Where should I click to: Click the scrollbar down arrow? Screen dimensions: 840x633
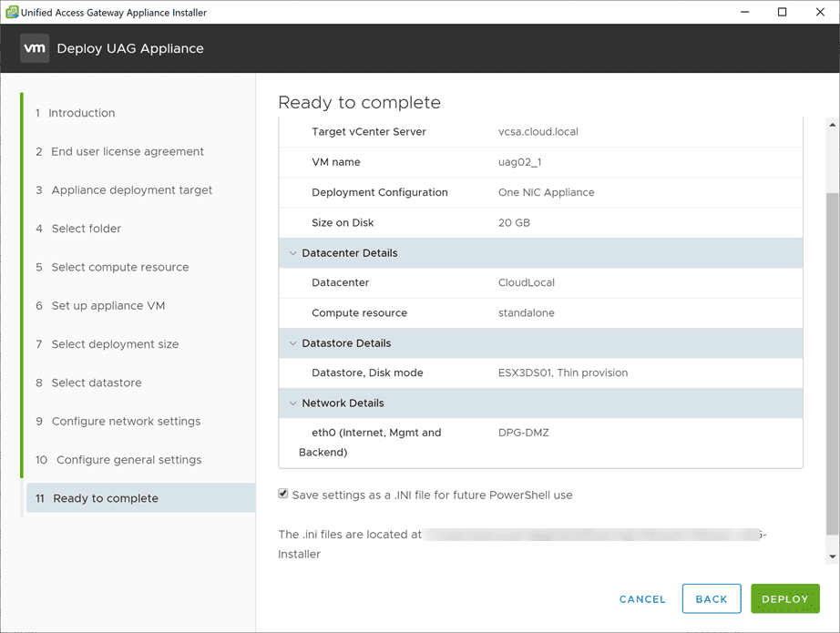point(832,556)
